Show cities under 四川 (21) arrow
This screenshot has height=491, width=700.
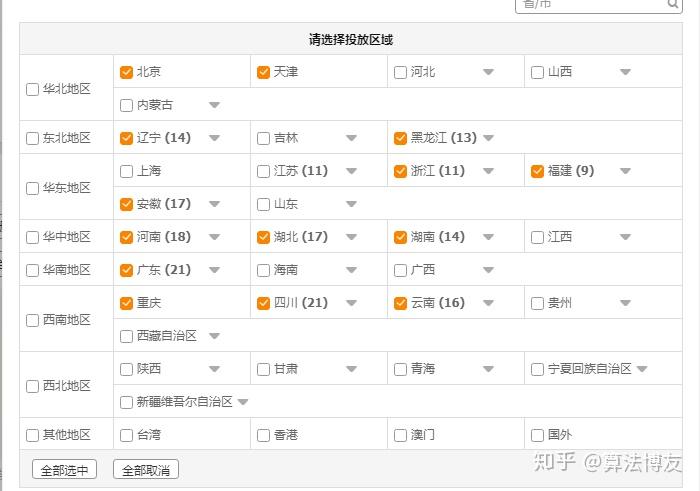click(x=351, y=303)
